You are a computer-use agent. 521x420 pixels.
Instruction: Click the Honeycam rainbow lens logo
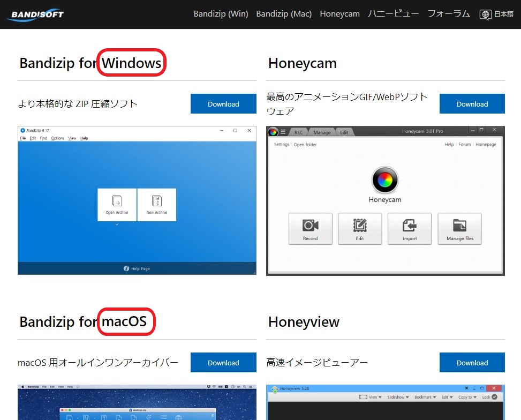coord(385,180)
